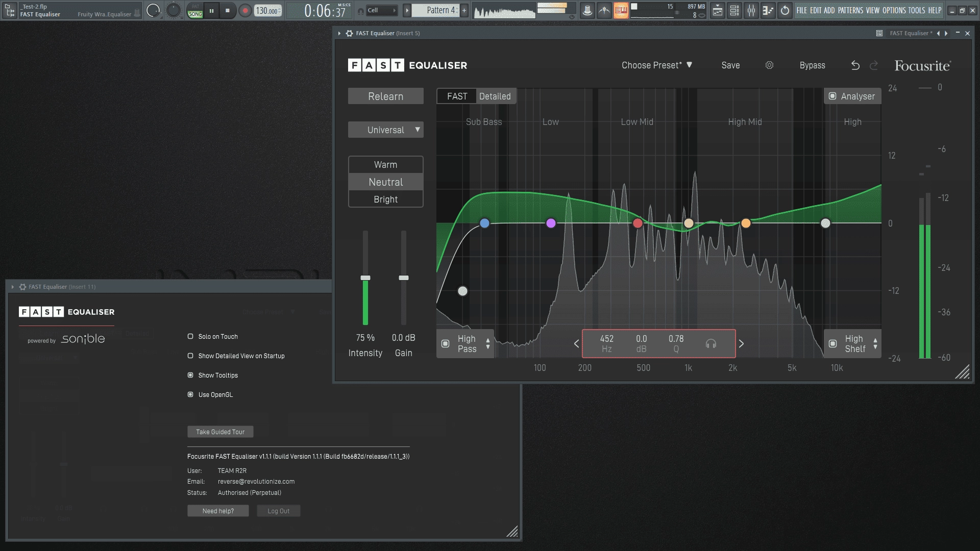The width and height of the screenshot is (980, 551).
Task: Click the circular arrow undo history icon
Action: (x=785, y=10)
